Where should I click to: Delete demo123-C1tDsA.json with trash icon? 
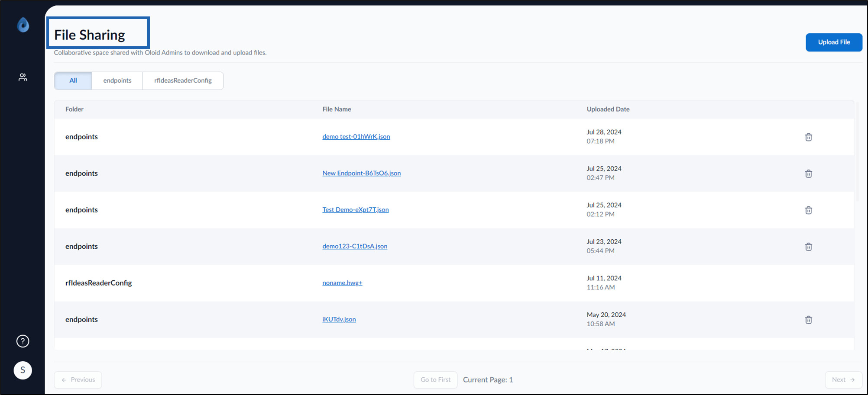pos(808,247)
